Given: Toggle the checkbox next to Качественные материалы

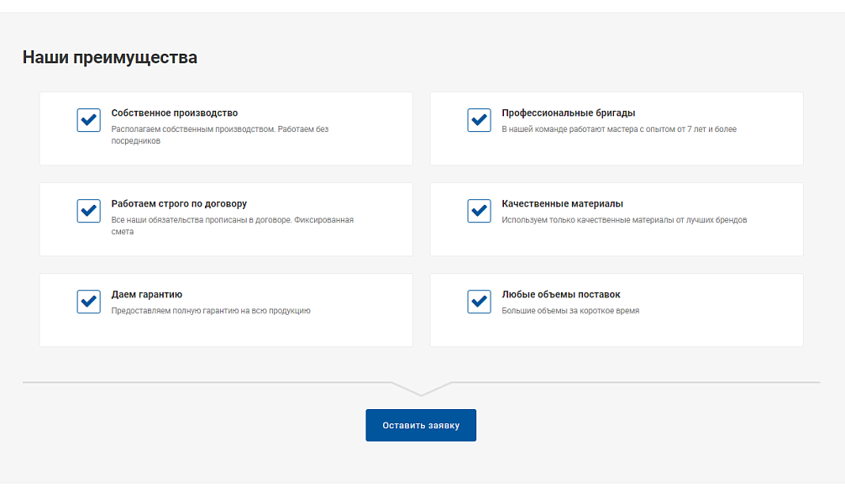Looking at the screenshot, I should (x=479, y=211).
